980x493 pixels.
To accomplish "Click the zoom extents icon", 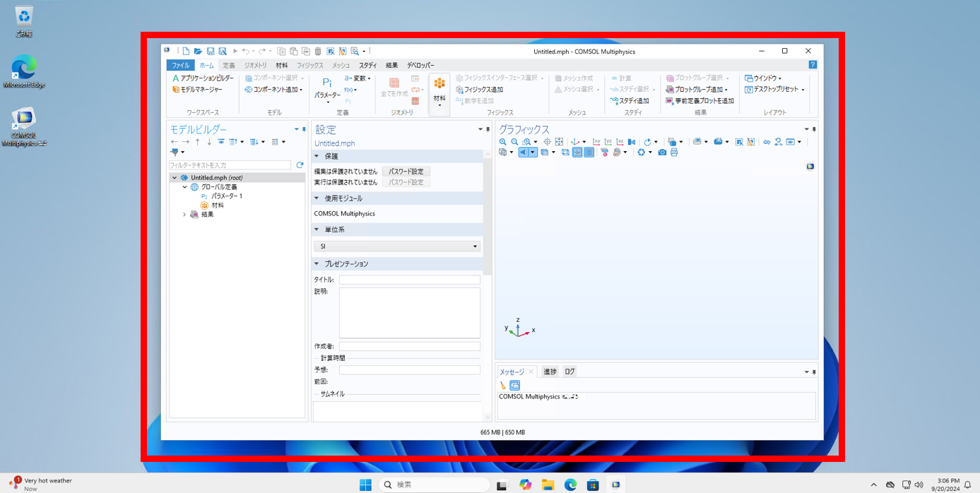I will (559, 142).
